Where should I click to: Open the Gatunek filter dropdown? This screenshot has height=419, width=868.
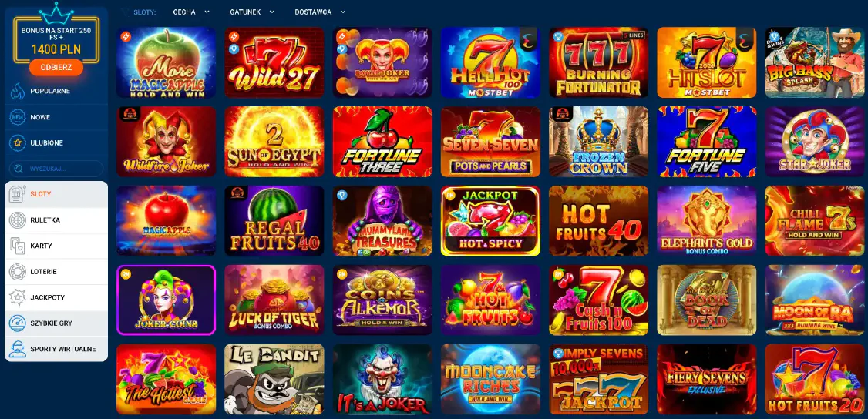tap(252, 12)
